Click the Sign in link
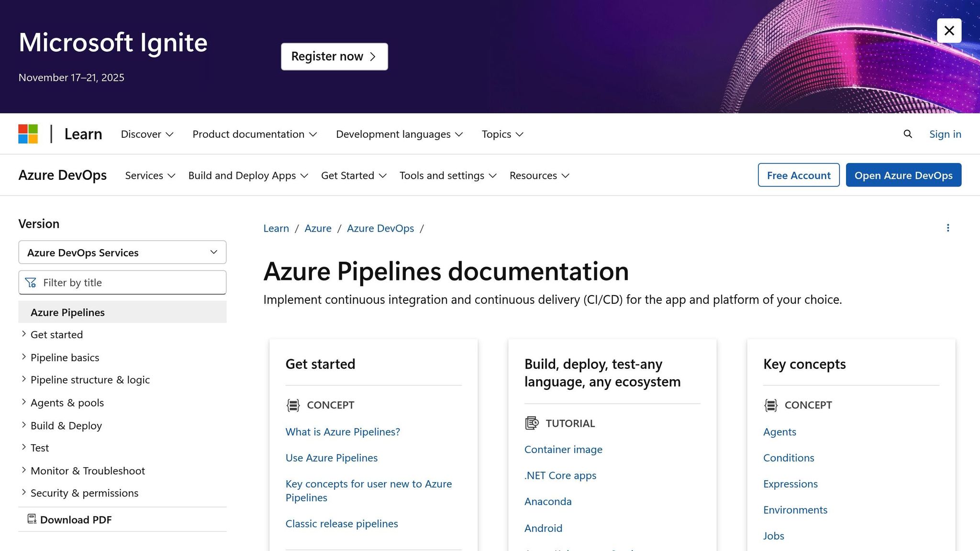980x551 pixels. click(x=945, y=134)
